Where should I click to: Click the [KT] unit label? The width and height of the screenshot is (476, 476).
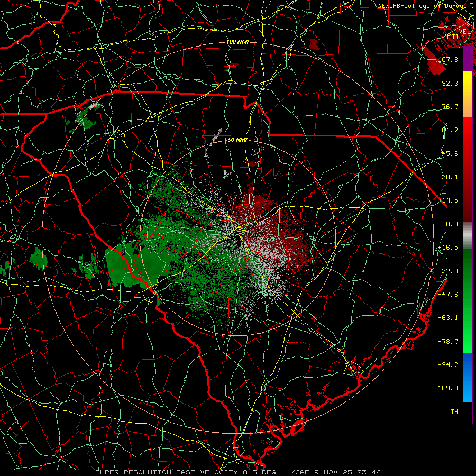tap(452, 36)
